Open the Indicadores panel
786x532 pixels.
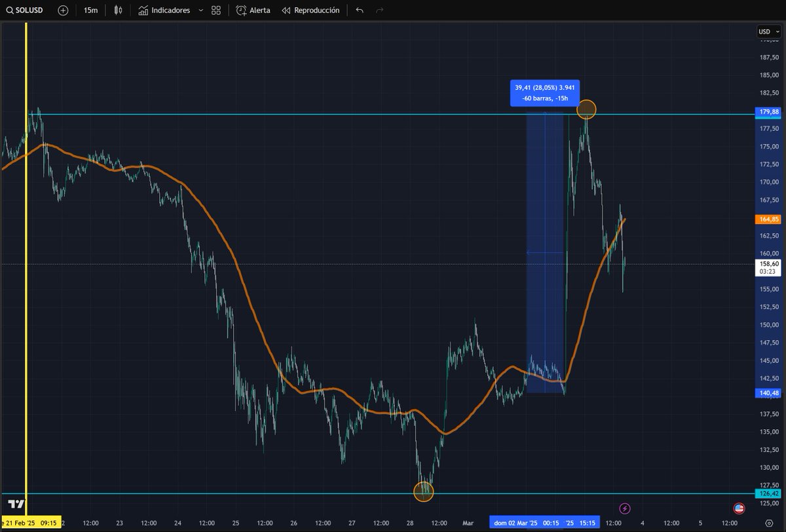coord(164,10)
